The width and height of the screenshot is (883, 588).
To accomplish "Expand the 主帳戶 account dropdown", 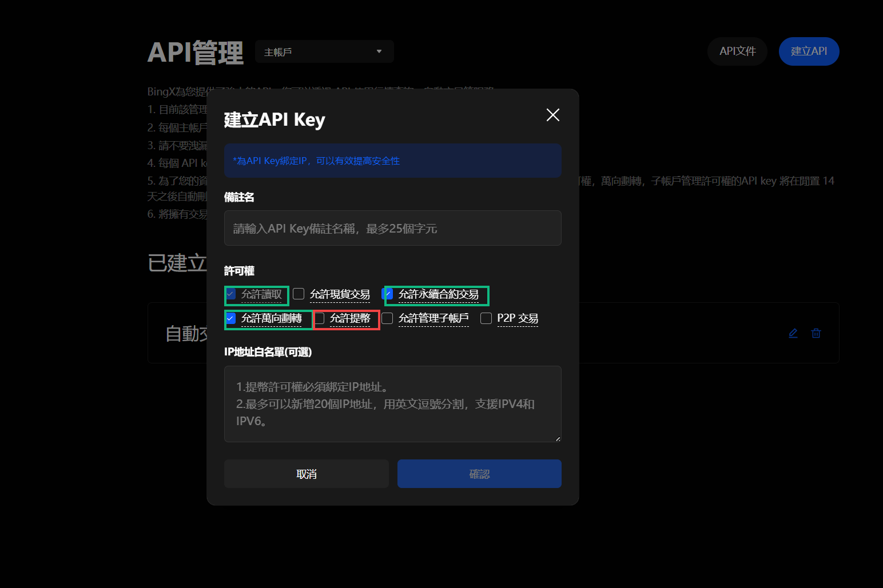I will pyautogui.click(x=324, y=51).
